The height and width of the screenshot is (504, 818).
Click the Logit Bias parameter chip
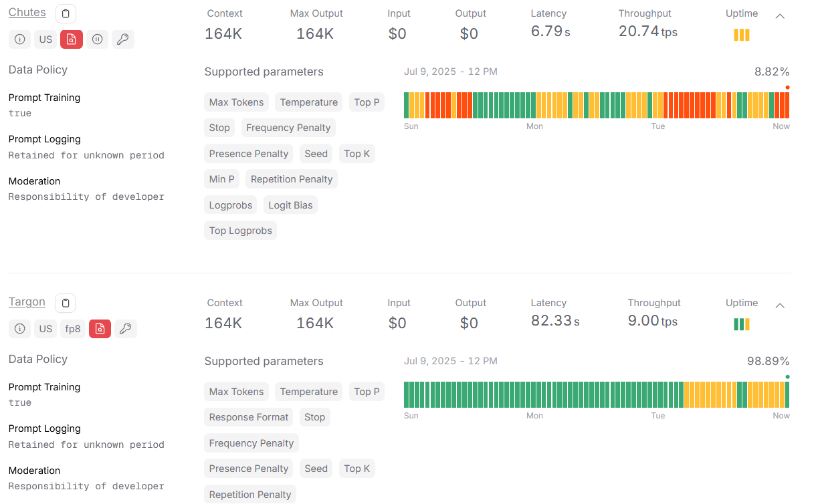pyautogui.click(x=290, y=205)
